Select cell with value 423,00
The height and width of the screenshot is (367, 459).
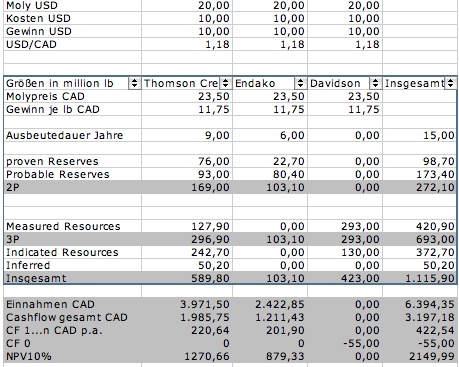pos(345,278)
